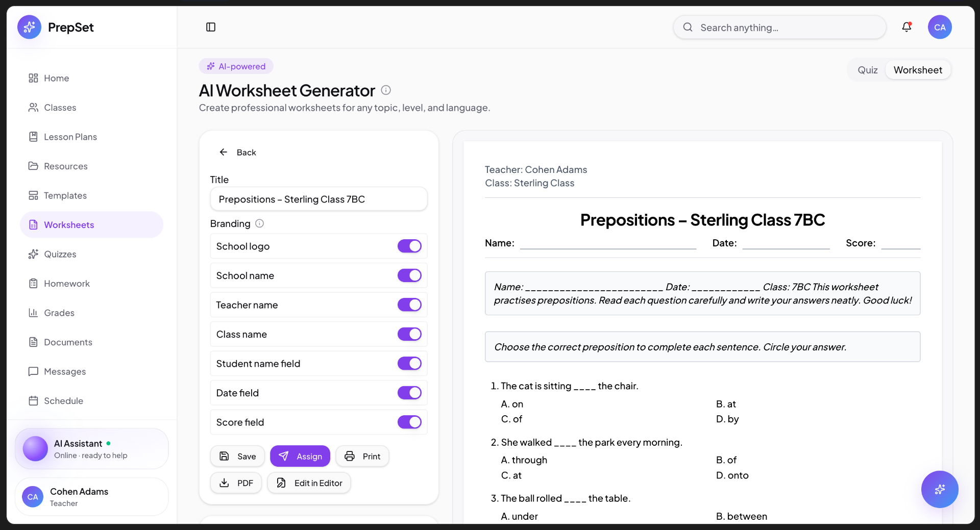Viewport: 980px width, 530px height.
Task: Select answer 'A. on' for question 1
Action: pyautogui.click(x=512, y=404)
